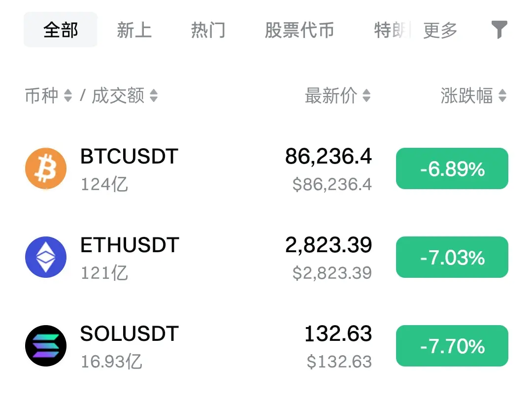Switch to the 新上 tab
Viewport: 532px width, 399px height.
(x=134, y=30)
